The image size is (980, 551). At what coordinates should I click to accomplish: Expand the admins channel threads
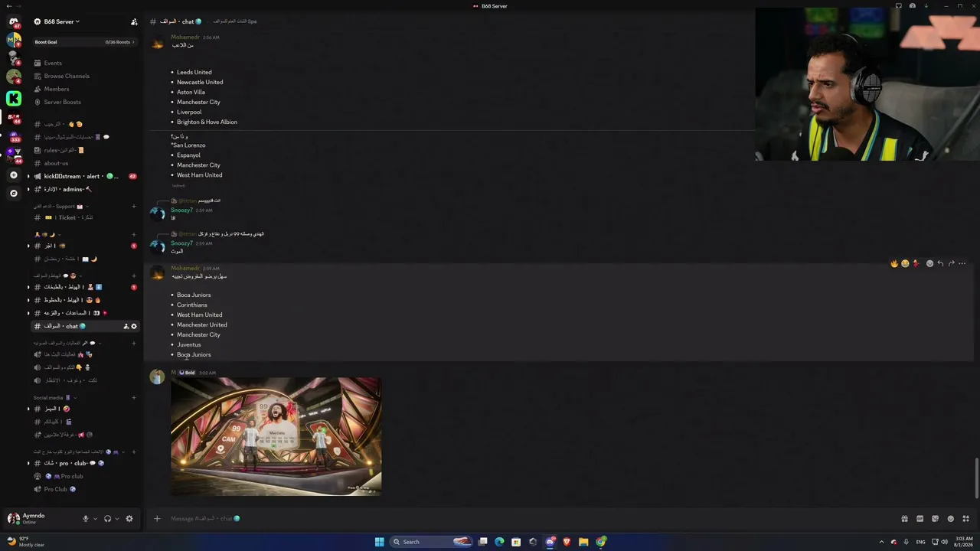(x=28, y=189)
